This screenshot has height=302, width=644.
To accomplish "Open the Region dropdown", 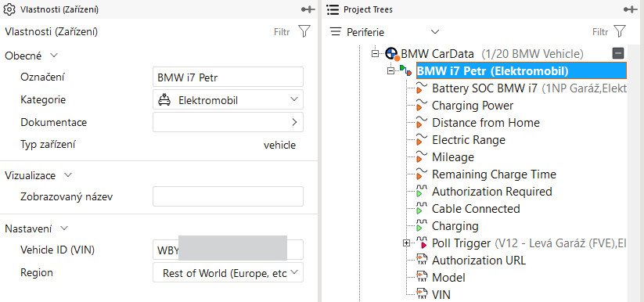I will [293, 272].
